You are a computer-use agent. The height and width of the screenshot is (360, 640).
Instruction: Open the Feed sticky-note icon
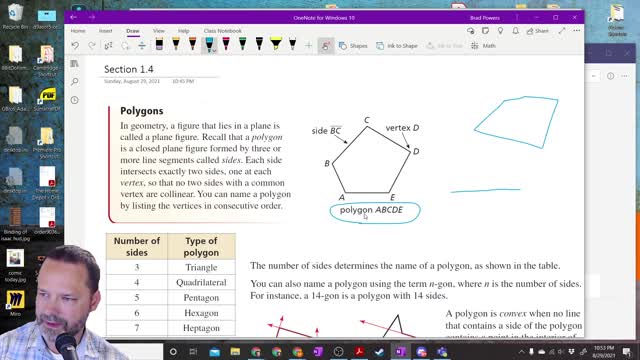click(x=485, y=31)
